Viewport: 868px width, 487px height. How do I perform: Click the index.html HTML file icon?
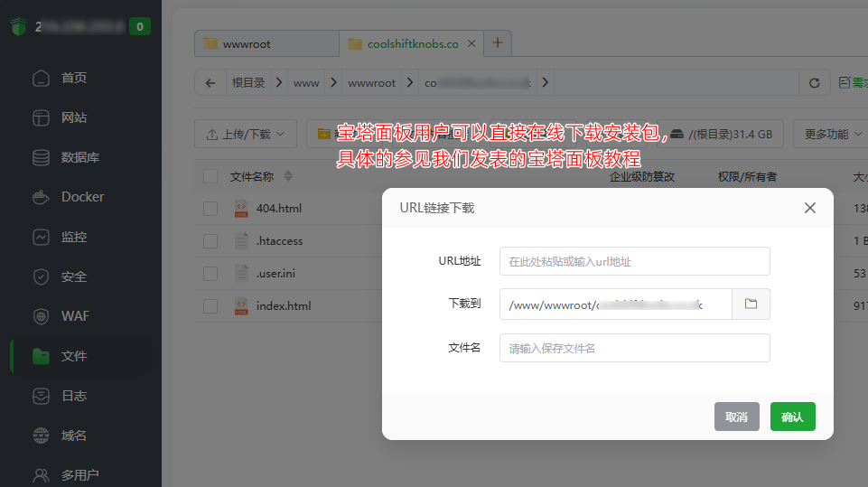pyautogui.click(x=241, y=305)
